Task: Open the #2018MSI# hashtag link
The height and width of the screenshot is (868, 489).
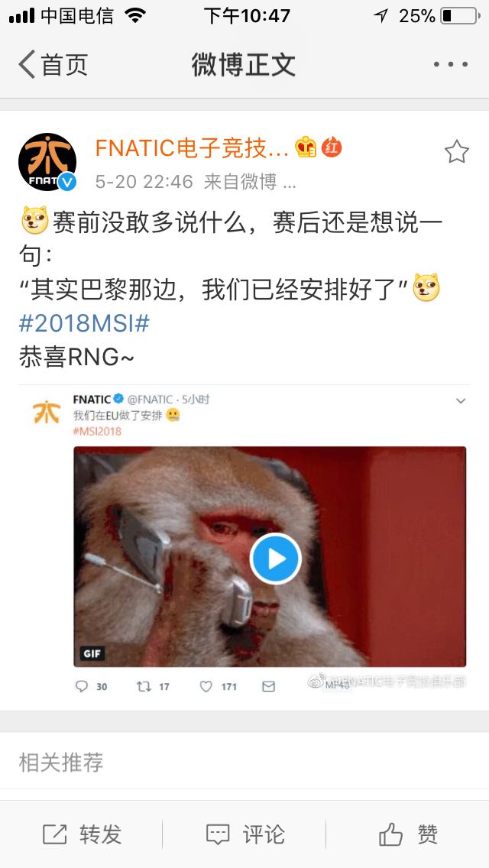Action: [x=84, y=323]
